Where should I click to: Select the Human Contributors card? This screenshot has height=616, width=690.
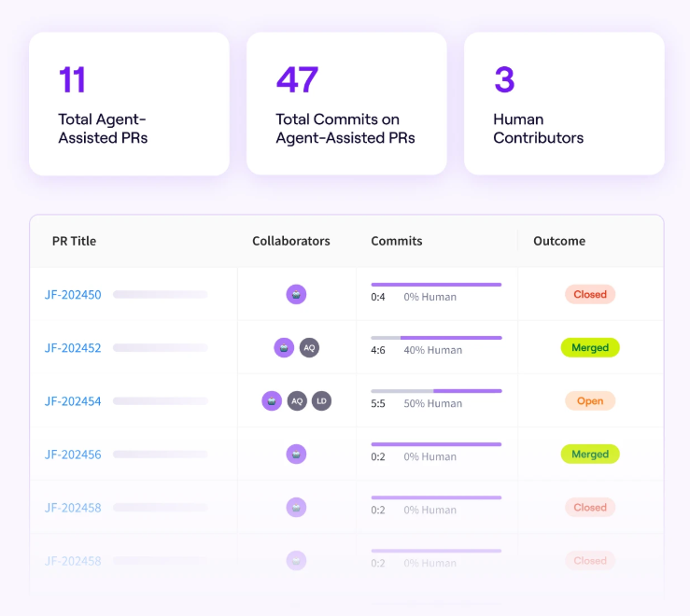[564, 104]
